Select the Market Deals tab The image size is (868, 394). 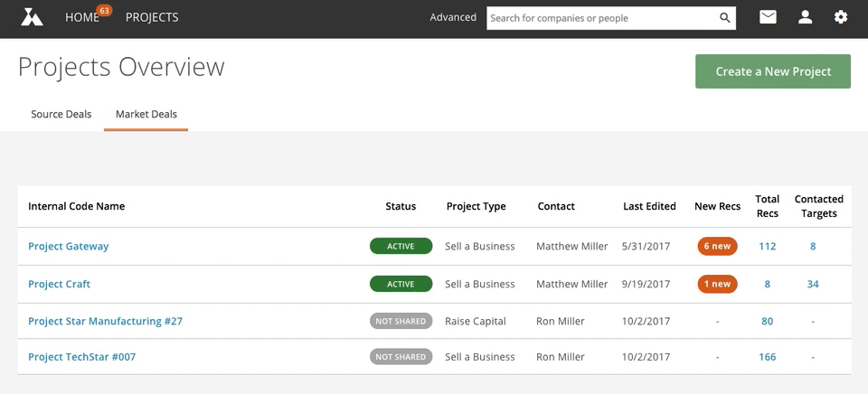tap(146, 114)
